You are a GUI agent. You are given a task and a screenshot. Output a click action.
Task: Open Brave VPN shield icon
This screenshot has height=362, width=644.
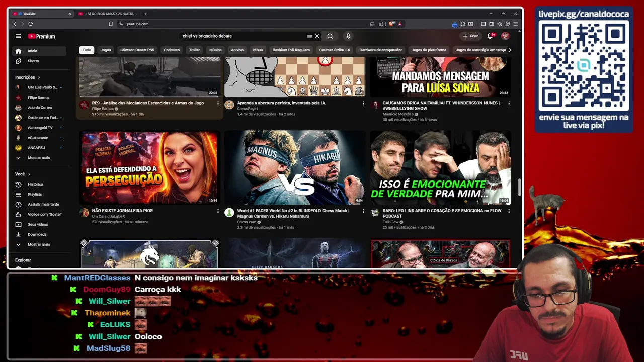coord(508,24)
